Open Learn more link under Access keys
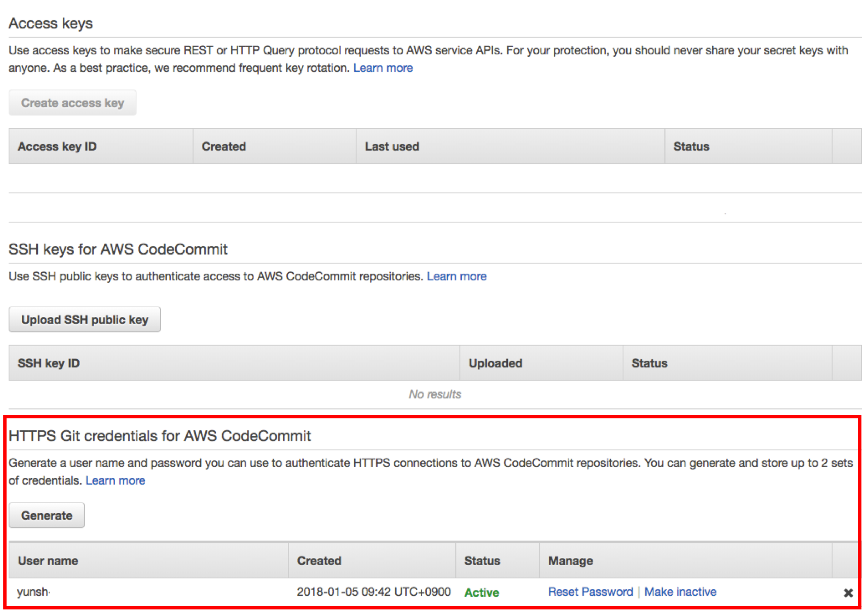This screenshot has height=616, width=868. [x=383, y=68]
